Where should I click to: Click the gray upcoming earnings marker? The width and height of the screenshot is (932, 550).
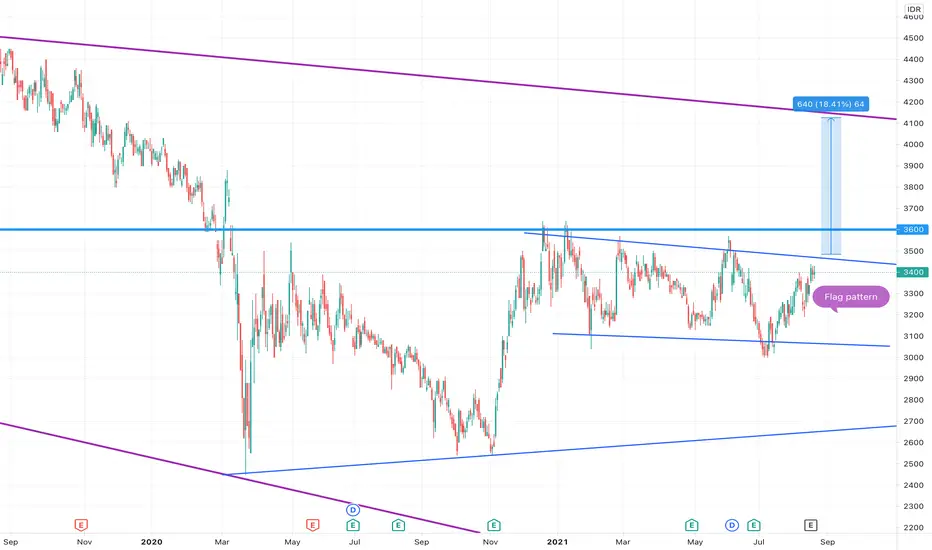(x=811, y=525)
